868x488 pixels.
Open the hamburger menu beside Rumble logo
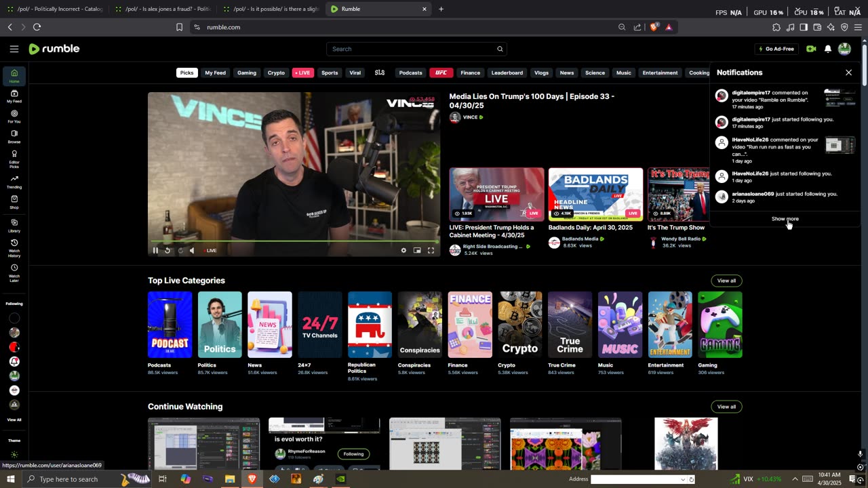(x=14, y=49)
